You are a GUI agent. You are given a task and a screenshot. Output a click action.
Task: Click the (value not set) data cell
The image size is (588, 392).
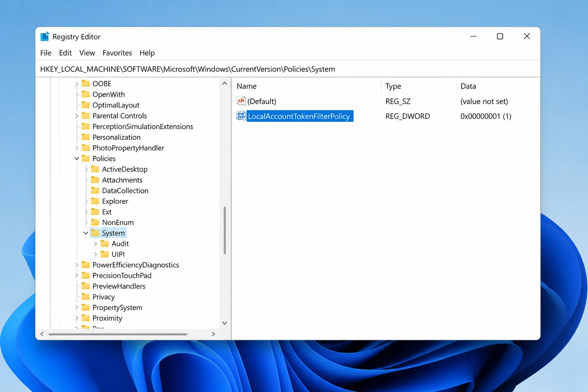(484, 101)
